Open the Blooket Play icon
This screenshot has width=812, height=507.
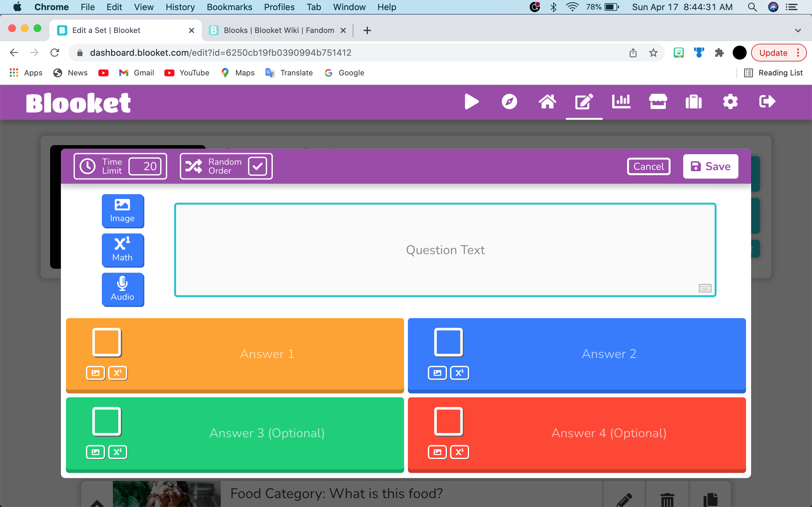point(471,102)
